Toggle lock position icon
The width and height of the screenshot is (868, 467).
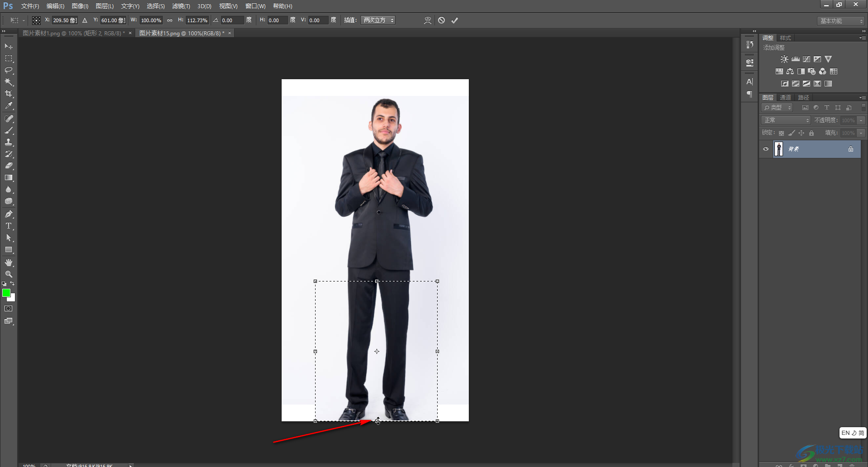tap(802, 133)
